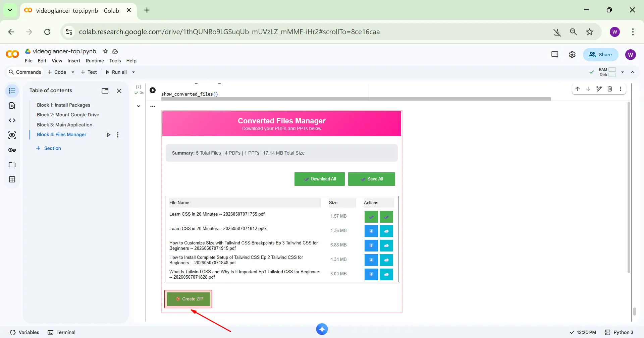Open output cell options ellipsis
The width and height of the screenshot is (644, 338).
(x=153, y=106)
